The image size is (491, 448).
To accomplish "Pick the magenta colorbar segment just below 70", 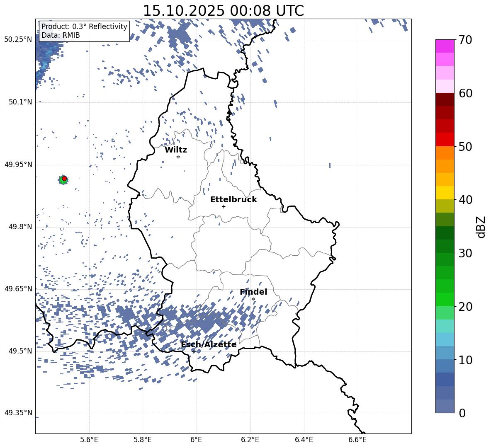I will (445, 46).
